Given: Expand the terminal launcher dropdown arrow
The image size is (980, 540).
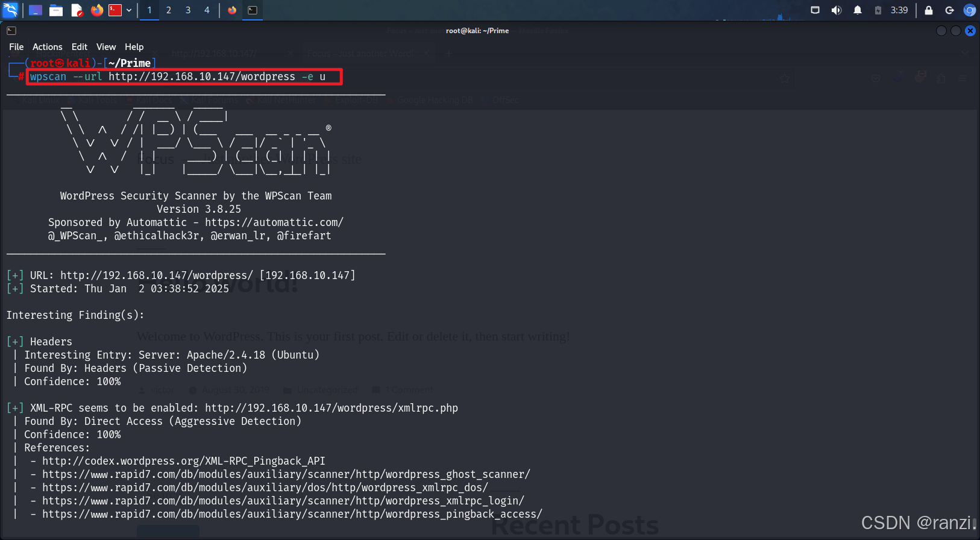Looking at the screenshot, I should point(129,10).
